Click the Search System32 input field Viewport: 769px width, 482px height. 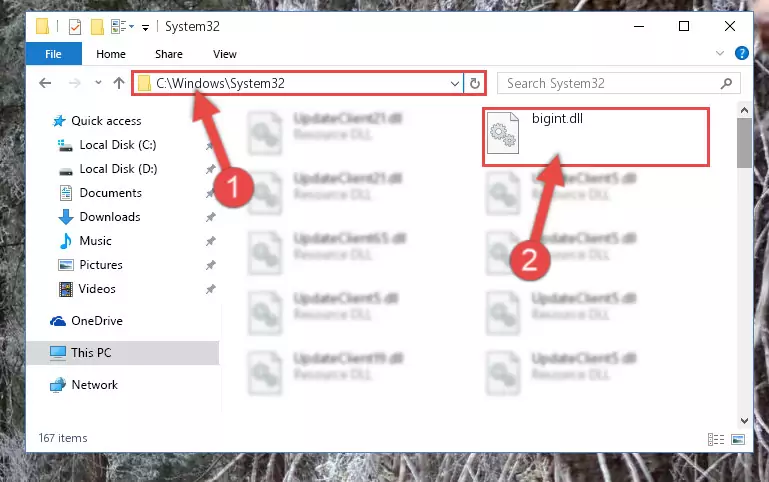point(609,83)
